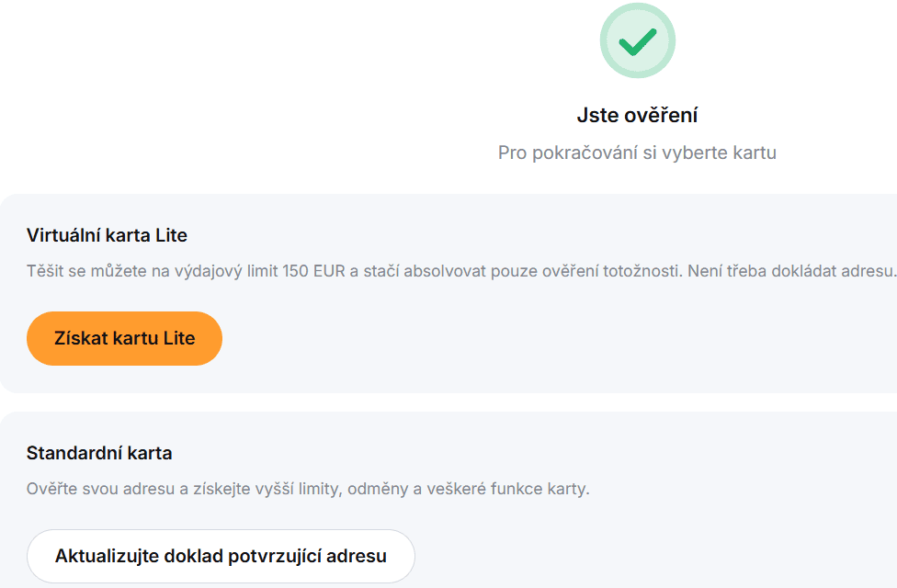The width and height of the screenshot is (897, 588).
Task: Click the Standardní karta title
Action: coord(99,453)
